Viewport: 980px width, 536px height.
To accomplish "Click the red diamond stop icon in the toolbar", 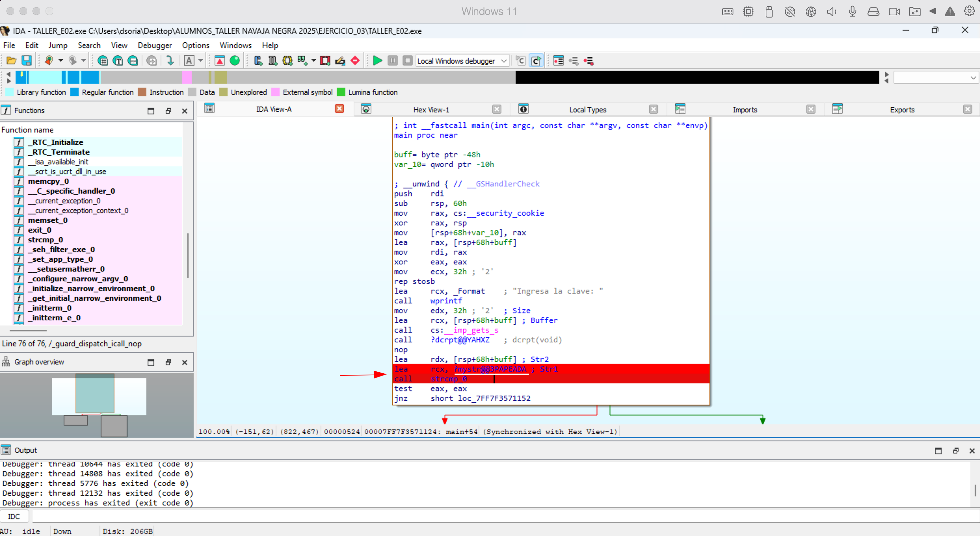I will 355,61.
